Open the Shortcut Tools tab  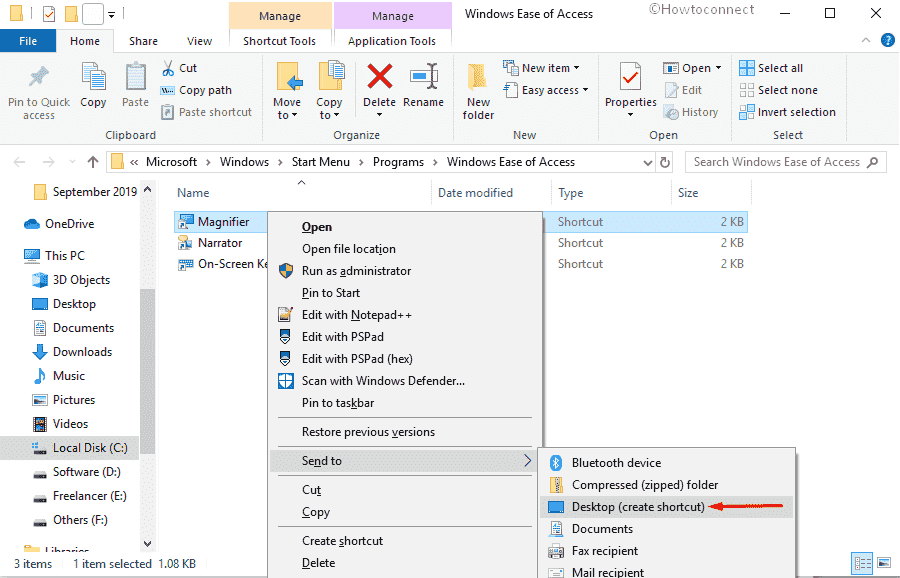pos(280,41)
